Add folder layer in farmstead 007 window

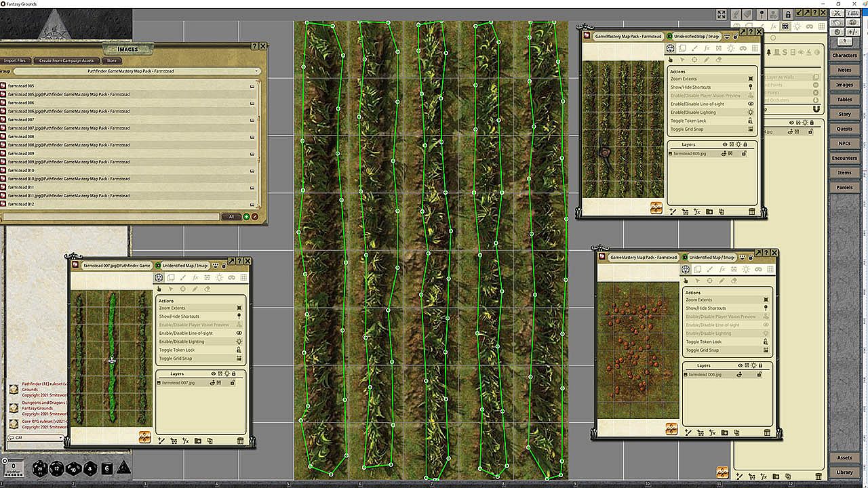[x=197, y=441]
